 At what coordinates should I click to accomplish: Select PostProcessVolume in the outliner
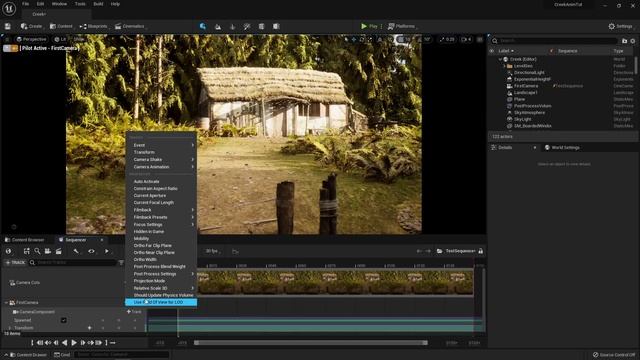(532, 106)
